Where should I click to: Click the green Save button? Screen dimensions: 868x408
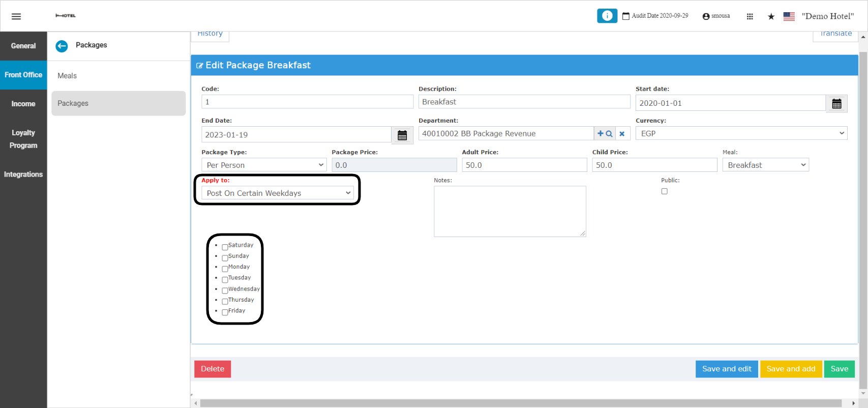840,369
